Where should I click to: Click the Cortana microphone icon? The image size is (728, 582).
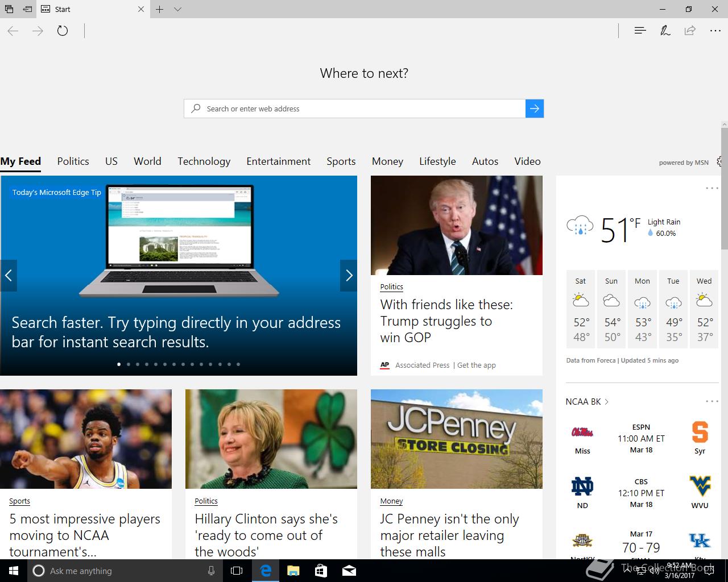211,571
